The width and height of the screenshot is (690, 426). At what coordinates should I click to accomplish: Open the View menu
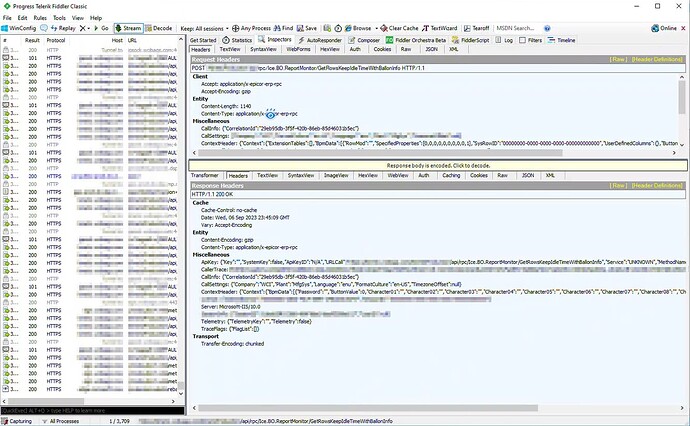coord(78,18)
